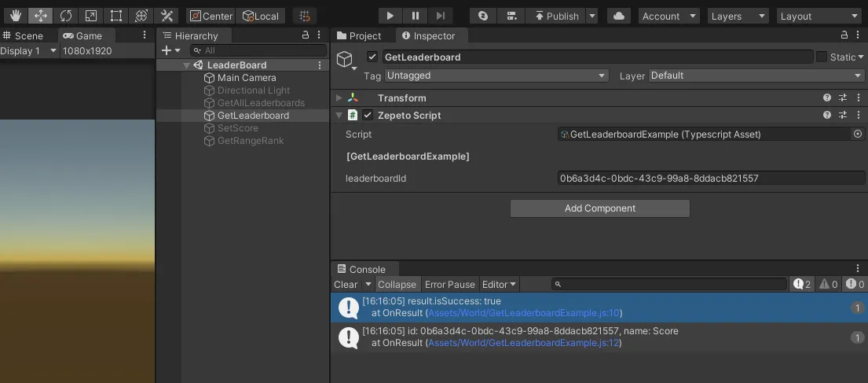868x383 pixels.
Task: Open Zepeto Script help reference
Action: click(x=827, y=116)
